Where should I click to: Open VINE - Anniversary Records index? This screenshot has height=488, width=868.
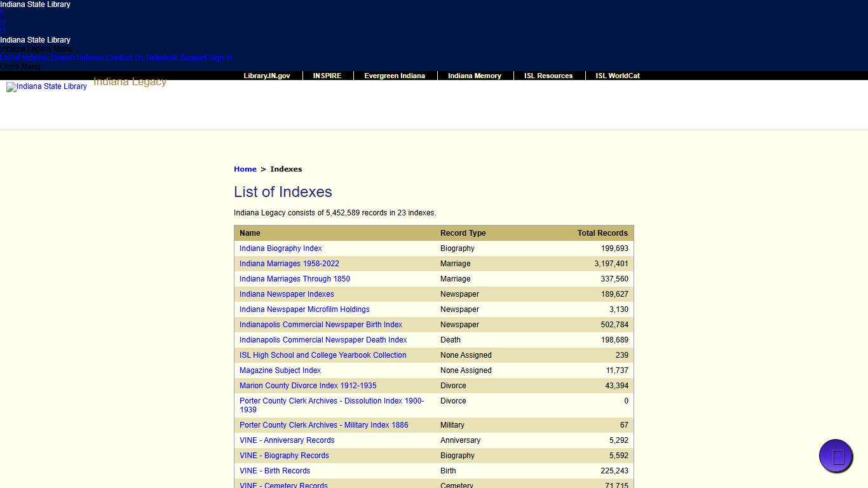(287, 440)
